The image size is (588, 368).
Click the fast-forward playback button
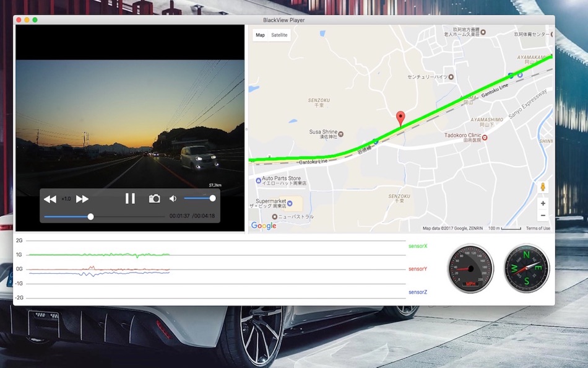click(x=82, y=199)
